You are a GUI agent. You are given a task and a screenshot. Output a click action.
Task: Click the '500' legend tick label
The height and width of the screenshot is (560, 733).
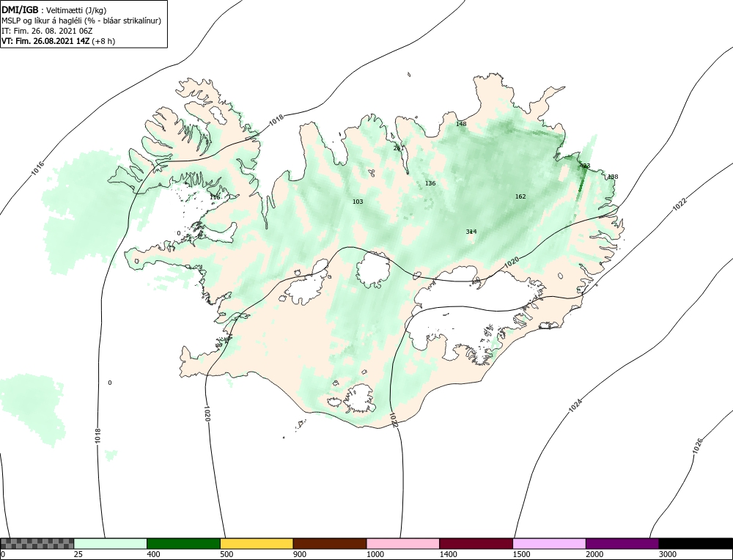226,554
